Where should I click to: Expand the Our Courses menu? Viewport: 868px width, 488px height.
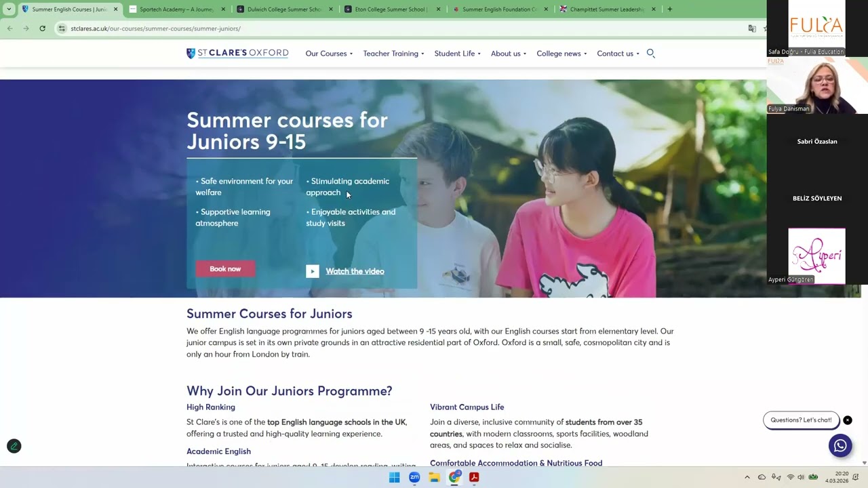pyautogui.click(x=329, y=54)
